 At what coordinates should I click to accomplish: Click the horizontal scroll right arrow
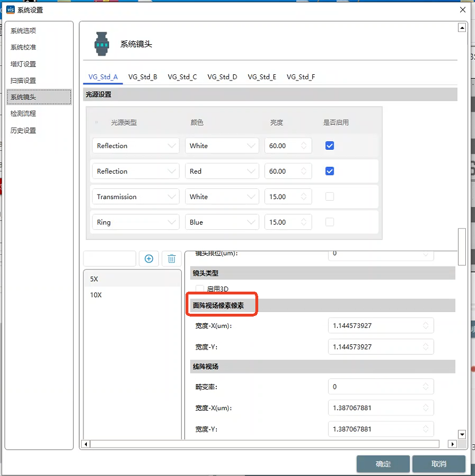[x=452, y=444]
